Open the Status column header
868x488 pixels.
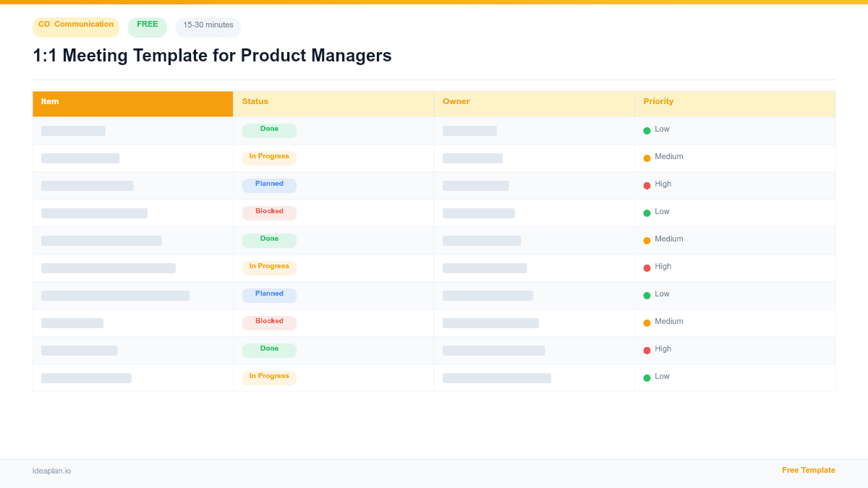click(x=255, y=101)
